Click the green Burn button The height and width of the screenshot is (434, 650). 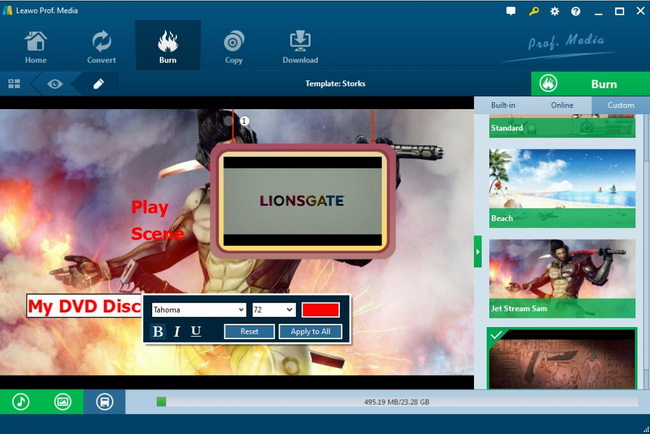(x=590, y=84)
